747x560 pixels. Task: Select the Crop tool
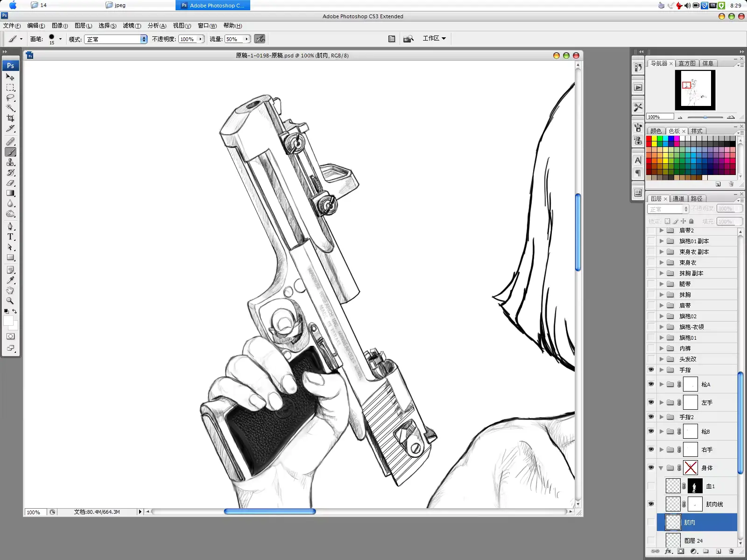(x=10, y=118)
